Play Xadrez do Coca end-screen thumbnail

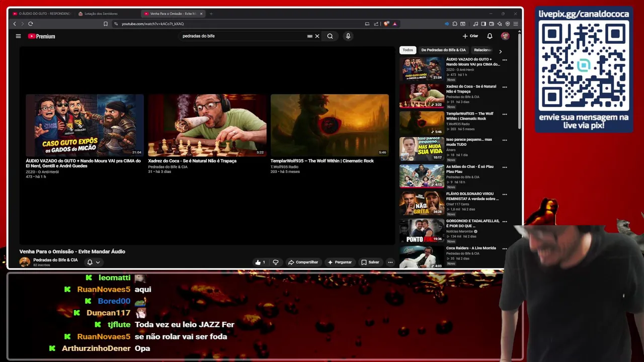point(207,125)
